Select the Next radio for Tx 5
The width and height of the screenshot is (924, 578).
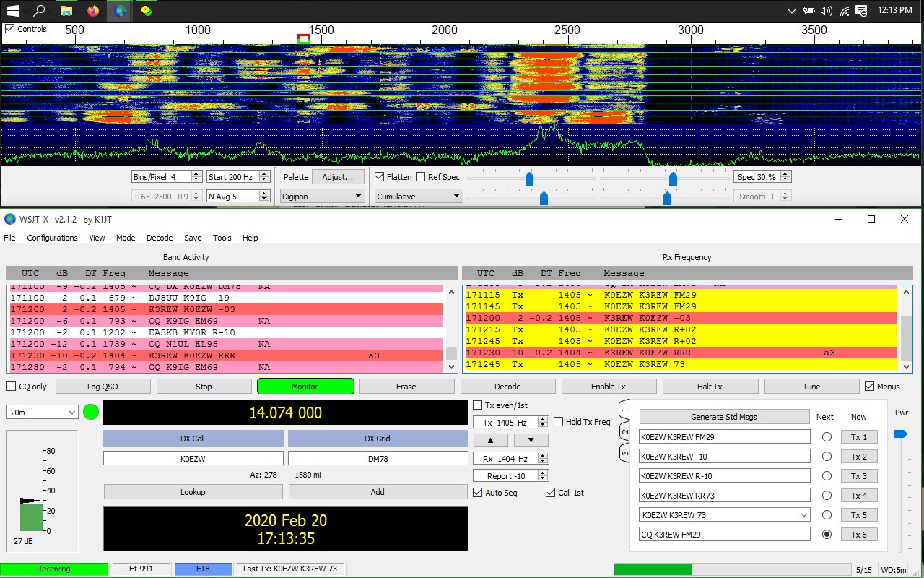pos(827,515)
